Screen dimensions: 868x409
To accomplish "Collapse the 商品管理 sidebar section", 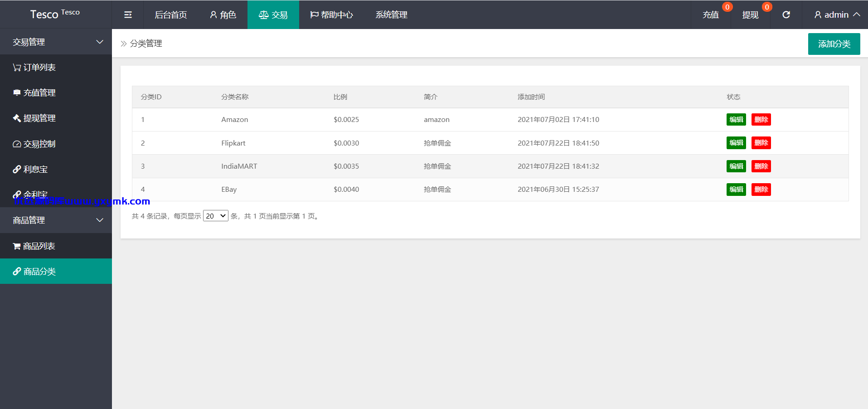I will 56,220.
